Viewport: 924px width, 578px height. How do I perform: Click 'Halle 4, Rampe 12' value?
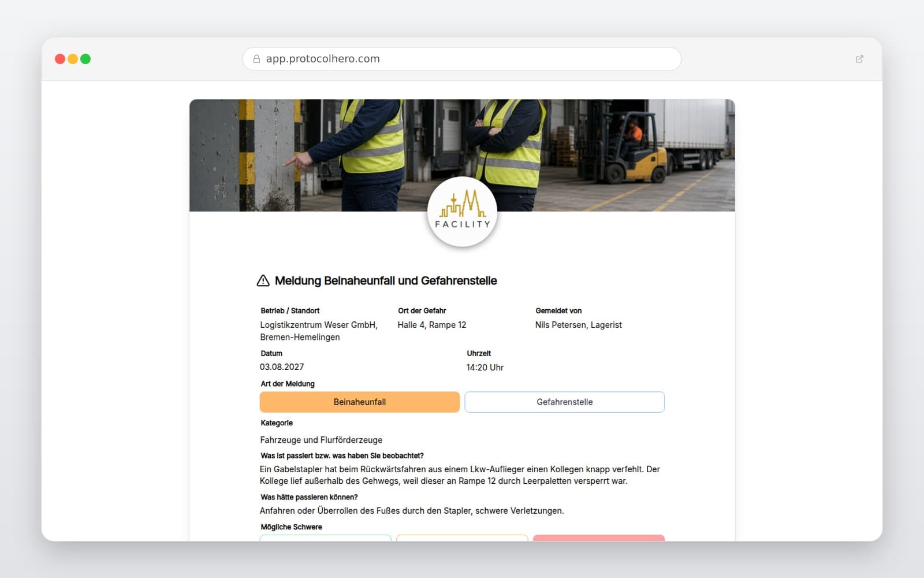click(x=432, y=325)
